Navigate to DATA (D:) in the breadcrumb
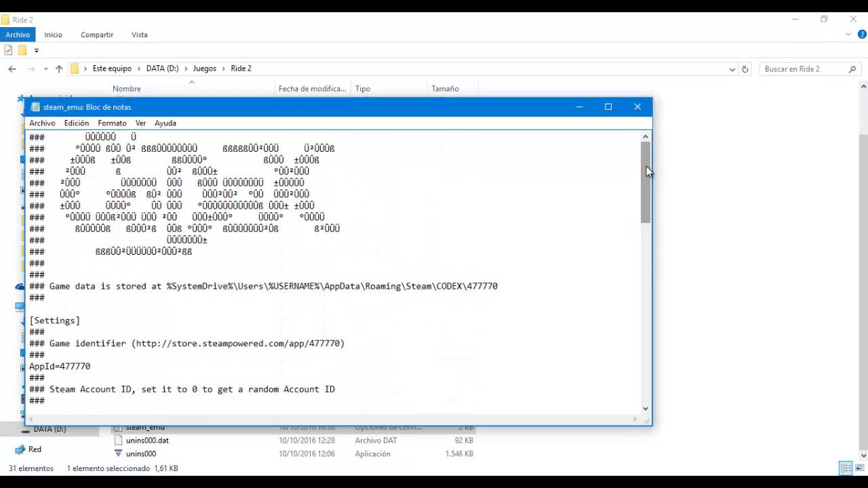The width and height of the screenshot is (868, 488). point(162,68)
